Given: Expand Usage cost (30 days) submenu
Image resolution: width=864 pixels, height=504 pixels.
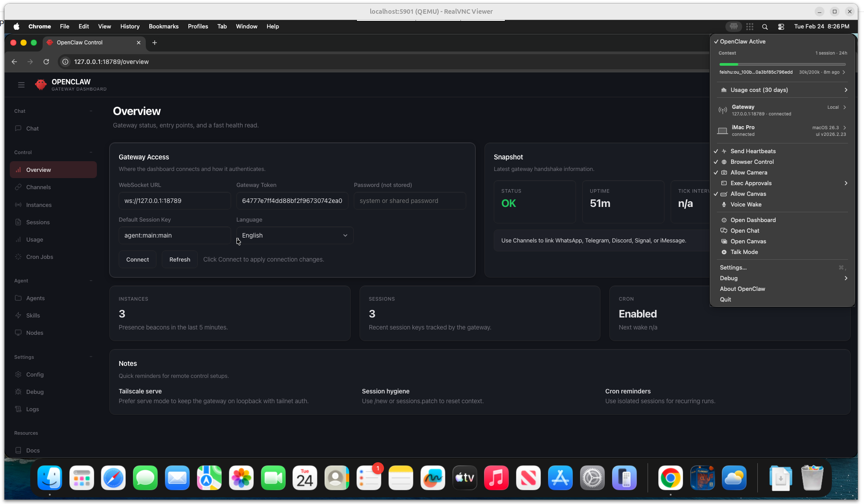Looking at the screenshot, I should pos(782,90).
